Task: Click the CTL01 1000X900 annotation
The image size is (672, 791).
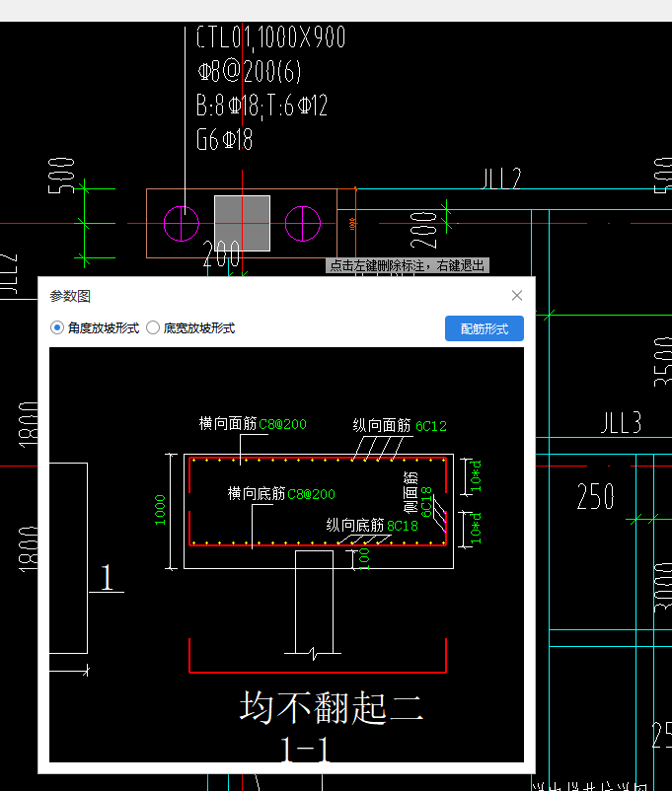Action: coord(271,37)
